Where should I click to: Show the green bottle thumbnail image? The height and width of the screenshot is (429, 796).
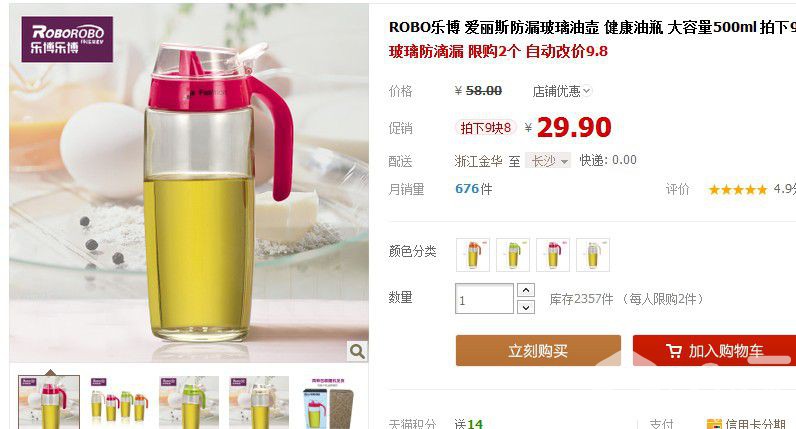(x=189, y=402)
